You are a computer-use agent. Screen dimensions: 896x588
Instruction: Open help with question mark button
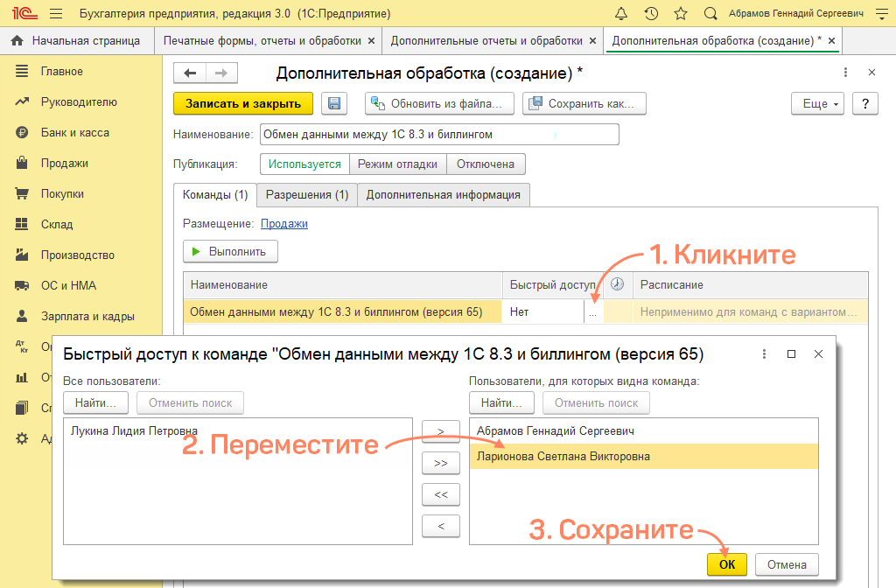click(x=865, y=103)
